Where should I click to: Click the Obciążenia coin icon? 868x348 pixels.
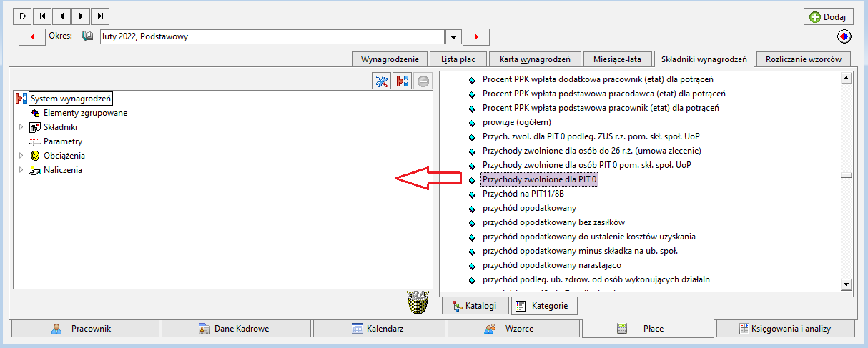(x=34, y=156)
